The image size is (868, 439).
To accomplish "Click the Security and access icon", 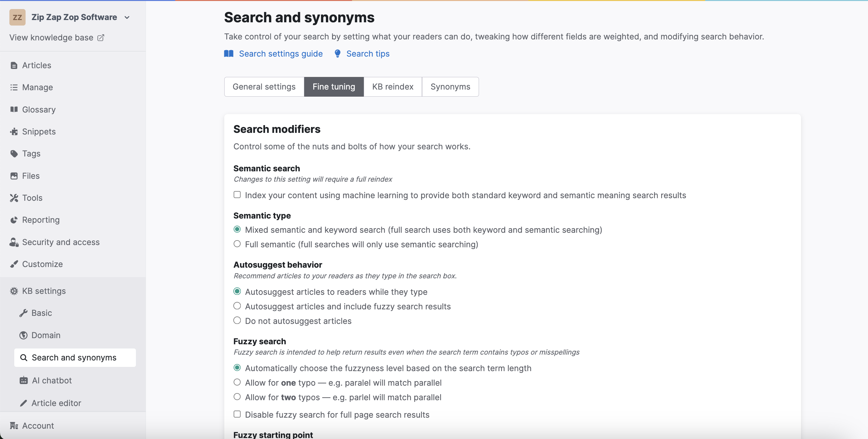I will (x=14, y=242).
